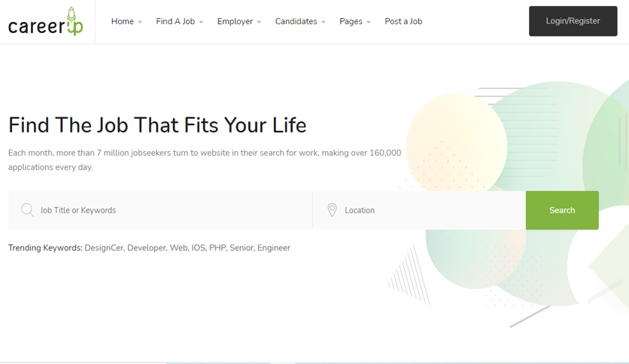Image resolution: width=629 pixels, height=364 pixels.
Task: Click the magnifier icon in keyword field
Action: point(27,210)
